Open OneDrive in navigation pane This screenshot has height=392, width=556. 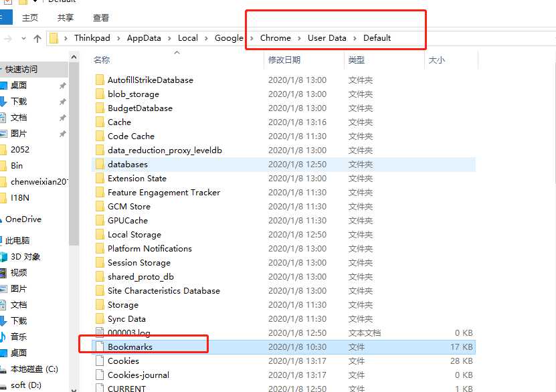(x=23, y=219)
